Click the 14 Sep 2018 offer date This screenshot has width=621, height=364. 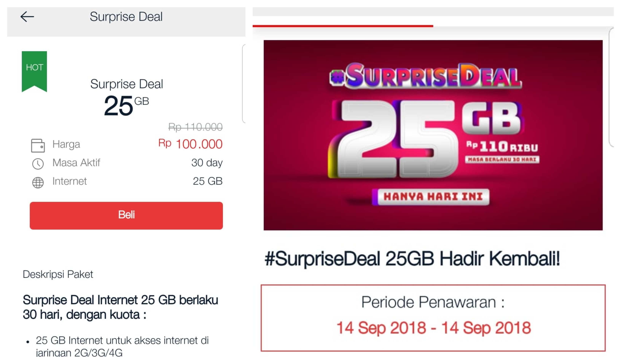(x=433, y=328)
